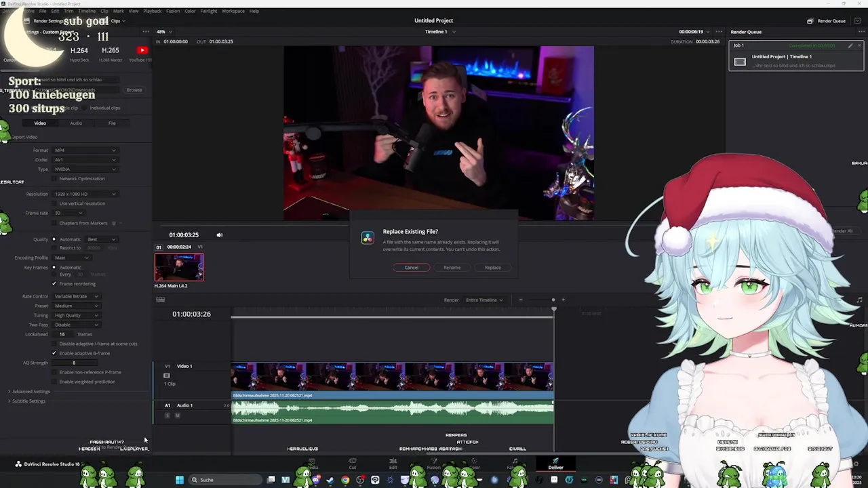
Task: Click Cancel in Replace Existing File dialog
Action: tap(412, 268)
